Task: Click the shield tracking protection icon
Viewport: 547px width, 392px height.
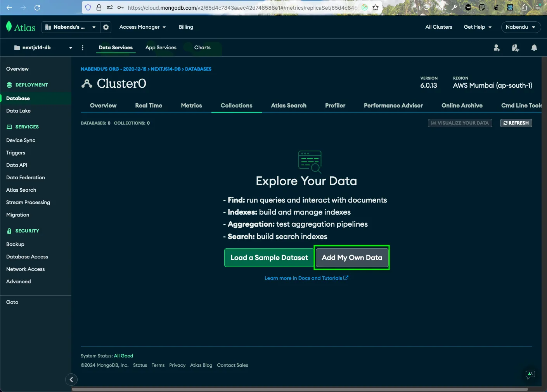Action: tap(88, 7)
